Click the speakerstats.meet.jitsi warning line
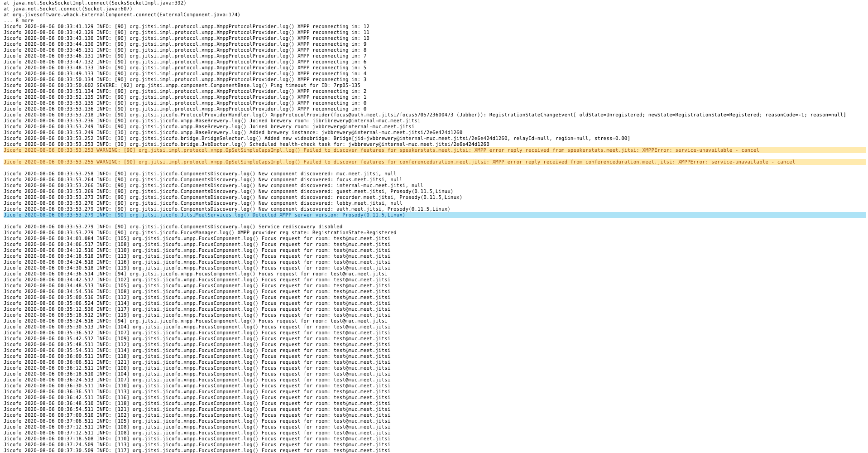The image size is (868, 453). [x=226, y=150]
